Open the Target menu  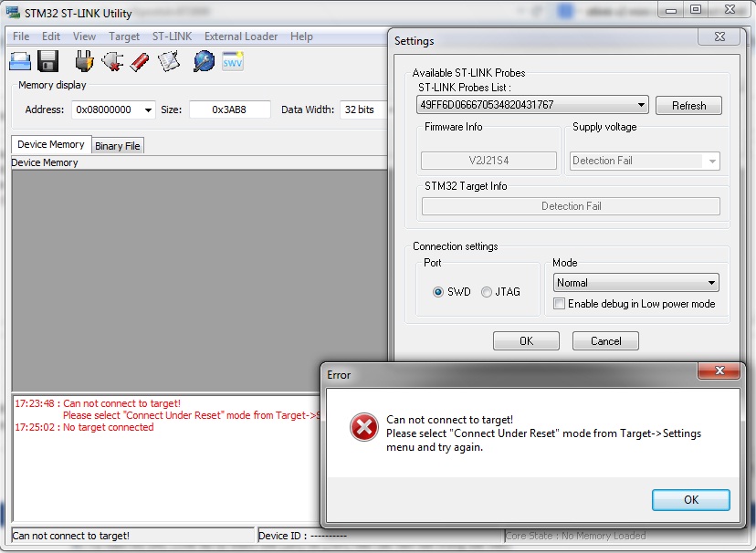pos(124,37)
